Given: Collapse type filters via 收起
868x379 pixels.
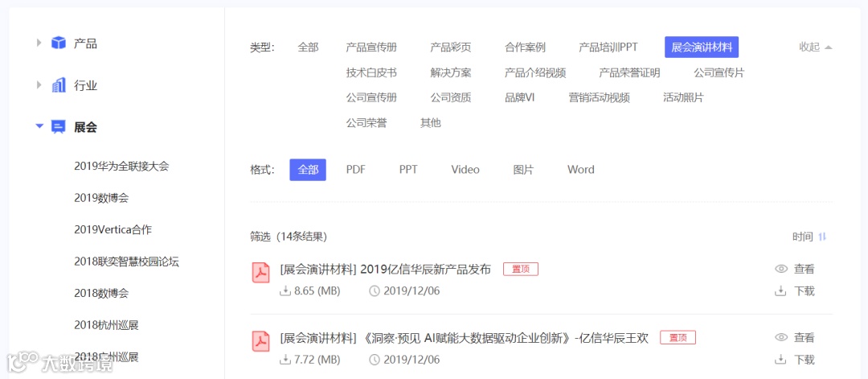Looking at the screenshot, I should (x=816, y=47).
